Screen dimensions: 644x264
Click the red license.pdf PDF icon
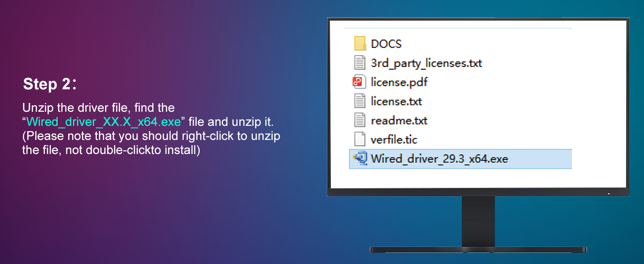click(360, 82)
